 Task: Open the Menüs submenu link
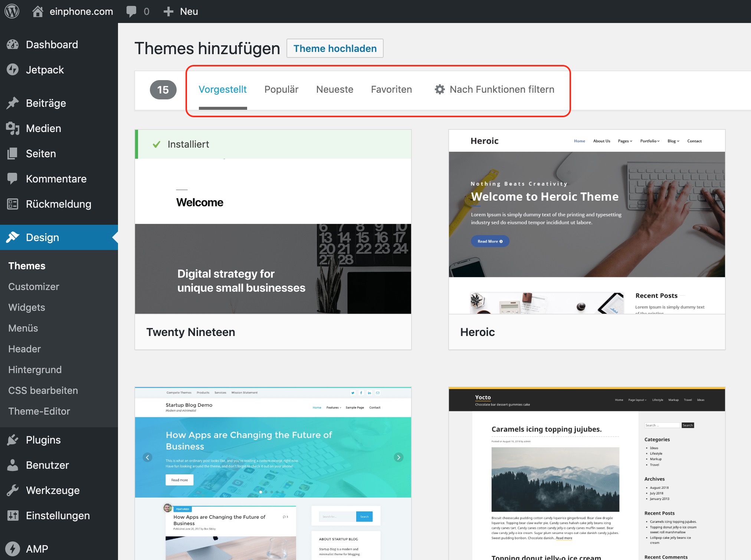(x=23, y=328)
